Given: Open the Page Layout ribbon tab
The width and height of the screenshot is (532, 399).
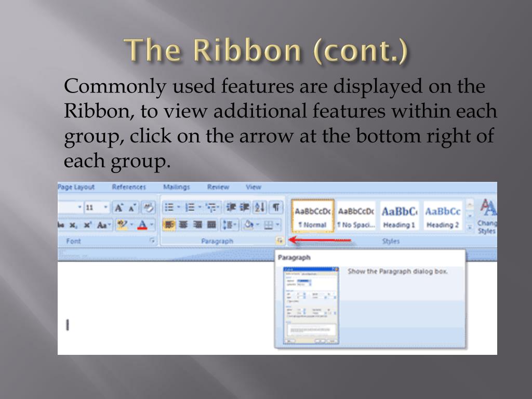Looking at the screenshot, I should click(76, 187).
